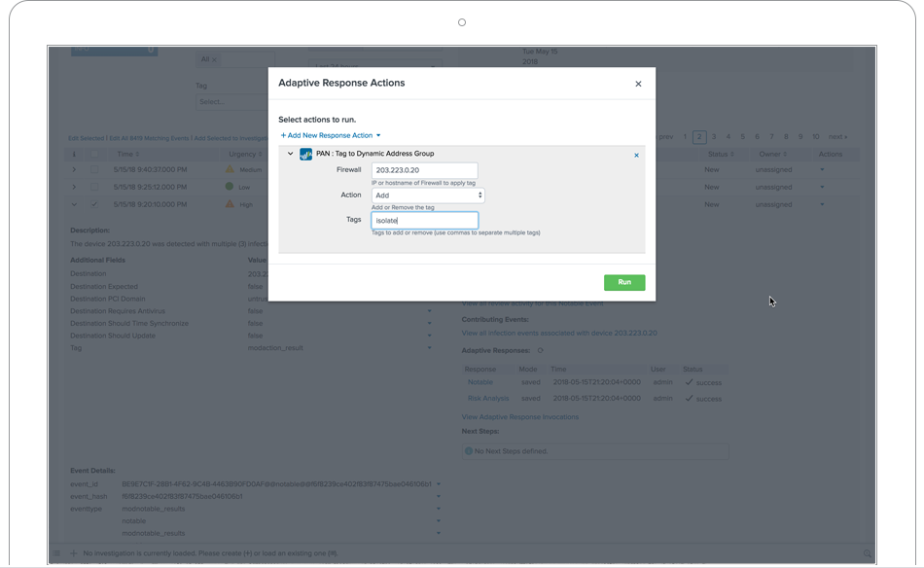
Task: Go to results page 3
Action: [x=714, y=137]
